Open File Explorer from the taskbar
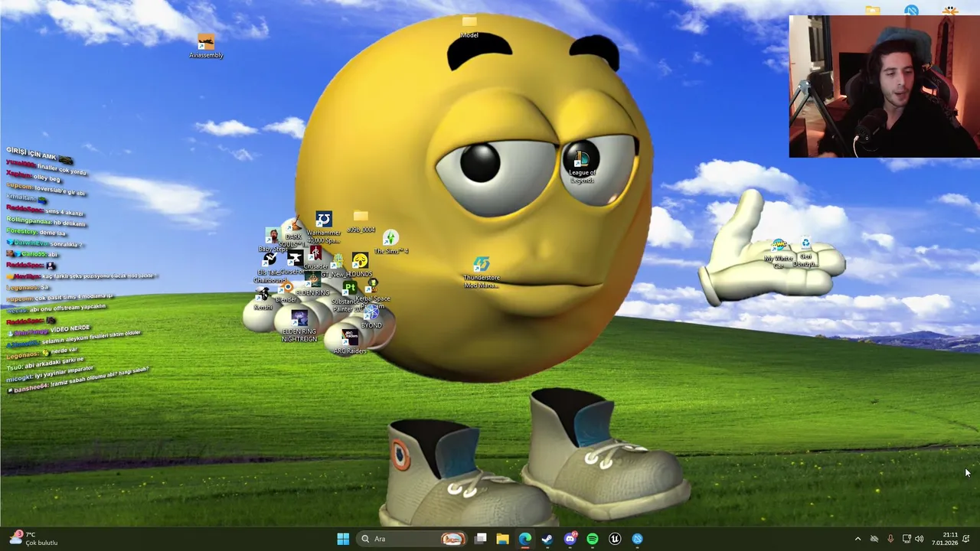The width and height of the screenshot is (980, 551). click(x=502, y=539)
